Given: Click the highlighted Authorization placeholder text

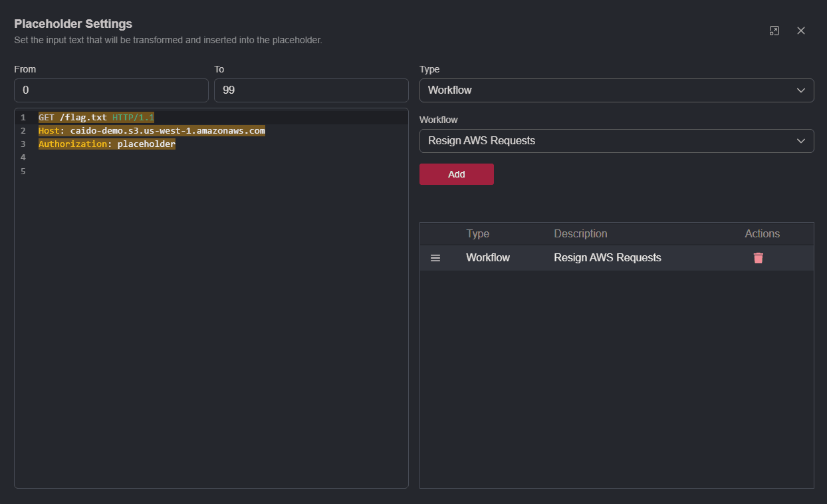Looking at the screenshot, I should [x=106, y=144].
